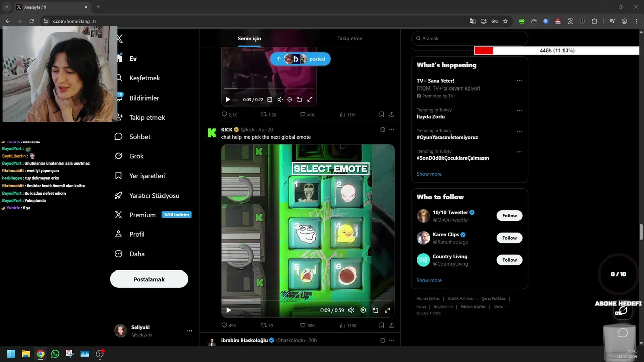This screenshot has width=644, height=362.
Task: Open Chrome extensions puzzle icon
Action: point(595,21)
